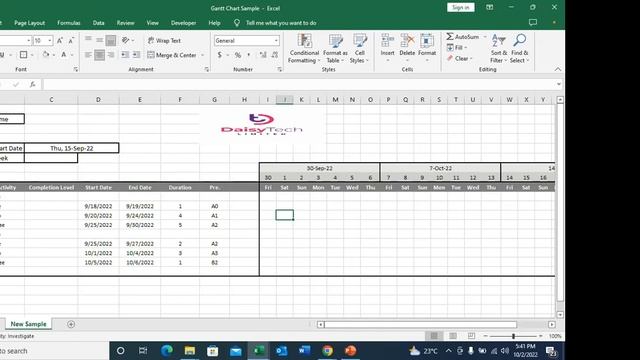Click the AutoSum sigma icon
This screenshot has width=640, height=360.
click(x=450, y=37)
